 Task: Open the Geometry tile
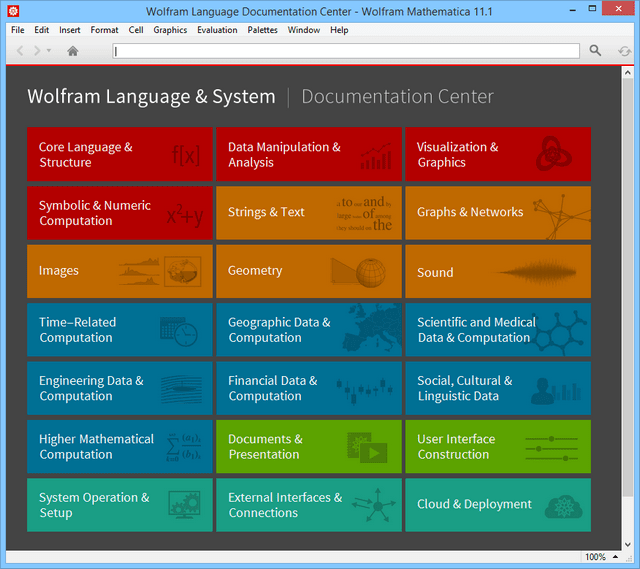pos(308,271)
